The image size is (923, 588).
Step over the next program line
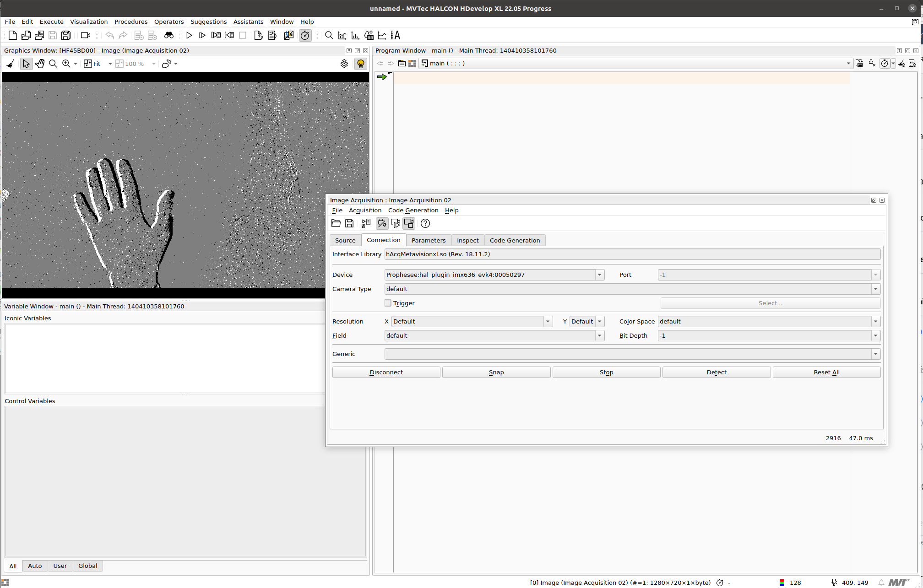pos(216,35)
